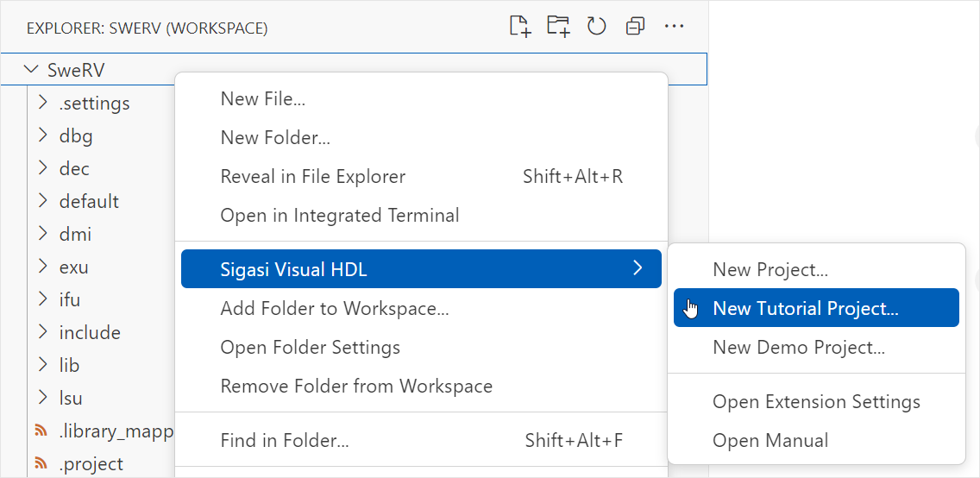Expand the exu folder chevron
This screenshot has width=980, height=478.
(x=43, y=267)
